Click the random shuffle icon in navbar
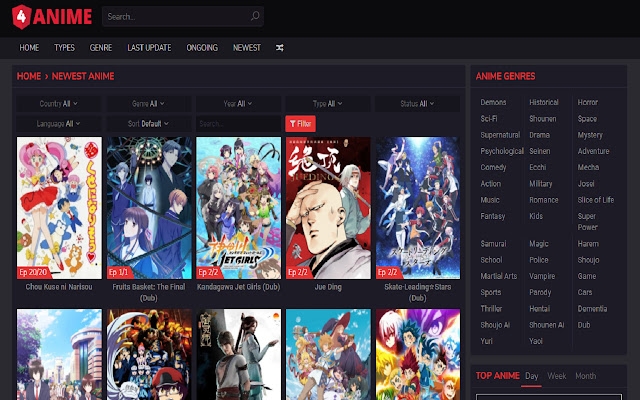The height and width of the screenshot is (400, 640). [x=280, y=48]
